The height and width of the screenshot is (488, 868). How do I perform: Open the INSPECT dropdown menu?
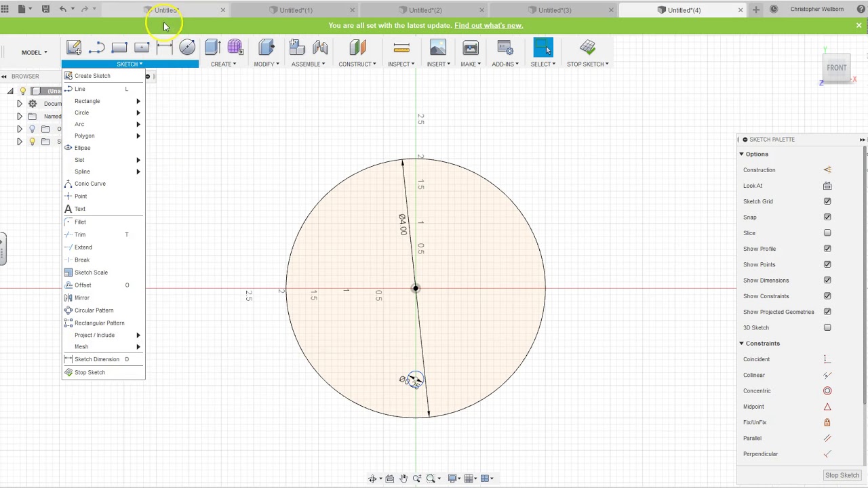coord(401,64)
